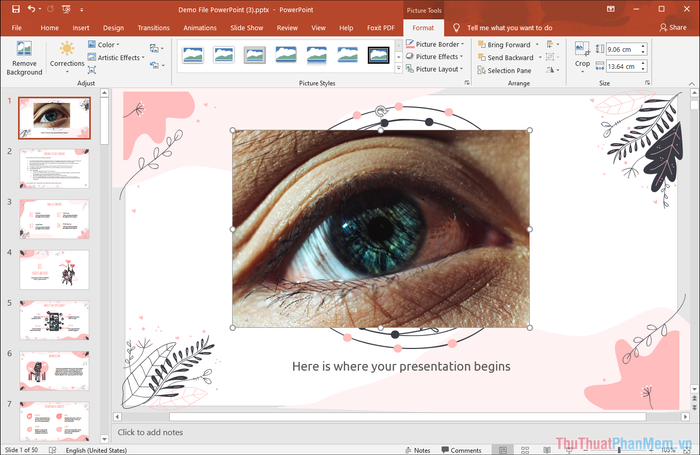Image resolution: width=700 pixels, height=455 pixels.
Task: Click the Crop tool icon
Action: point(582,49)
